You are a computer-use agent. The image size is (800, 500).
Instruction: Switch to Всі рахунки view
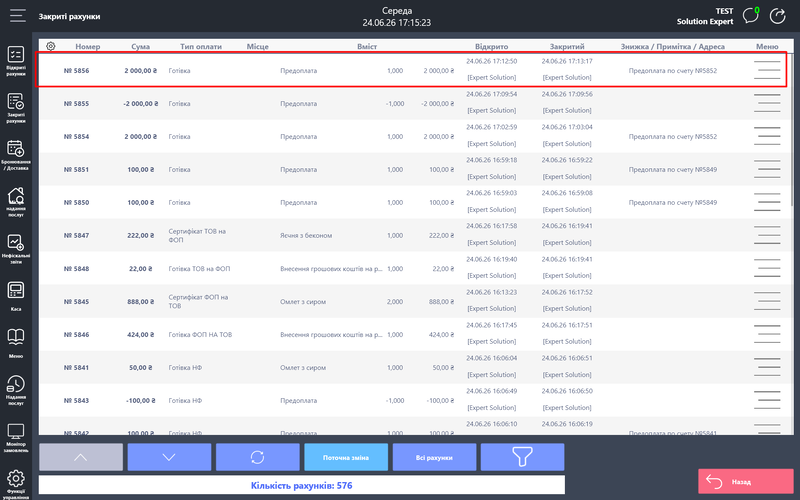(x=434, y=457)
